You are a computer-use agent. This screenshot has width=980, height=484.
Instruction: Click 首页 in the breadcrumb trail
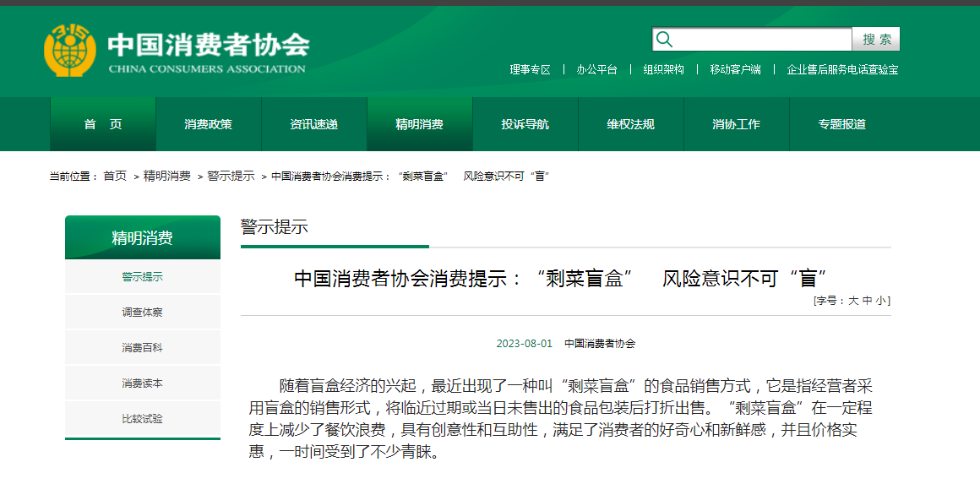[115, 176]
